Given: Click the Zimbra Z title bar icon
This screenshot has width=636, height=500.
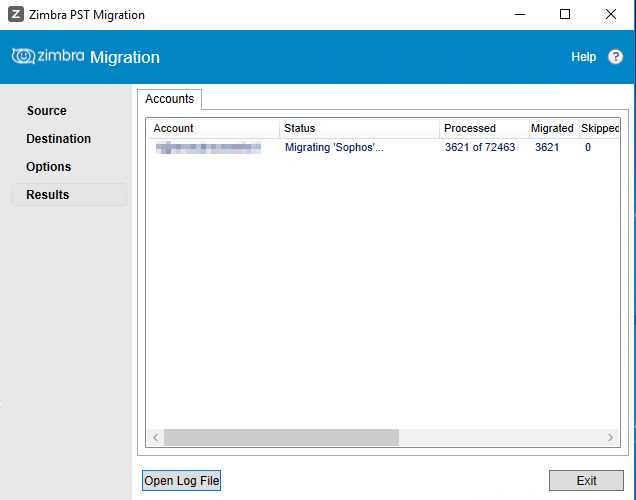Looking at the screenshot, I should [16, 15].
